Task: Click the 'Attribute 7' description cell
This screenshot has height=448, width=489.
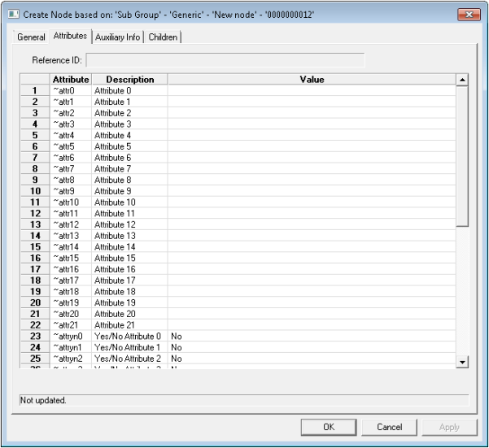Action: pos(129,168)
